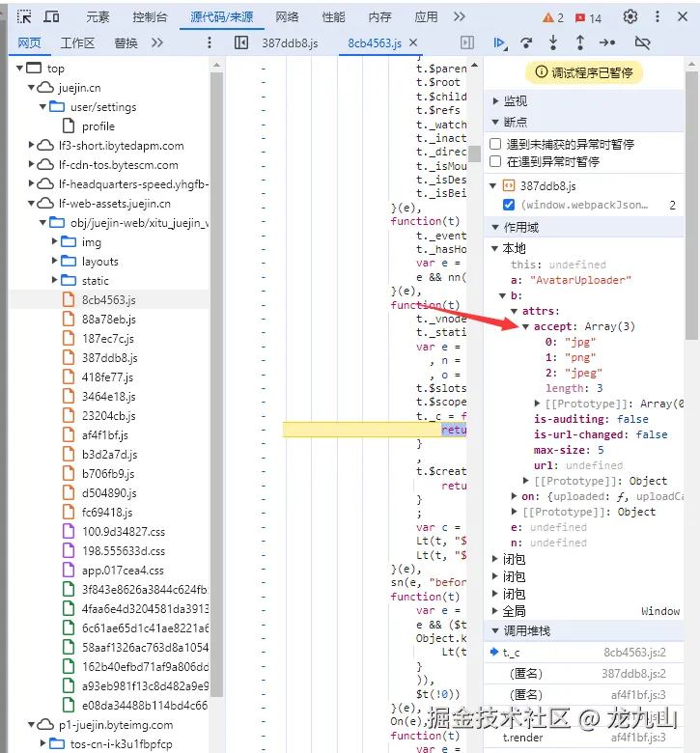Show more navigator tabs next to 替换

click(156, 42)
